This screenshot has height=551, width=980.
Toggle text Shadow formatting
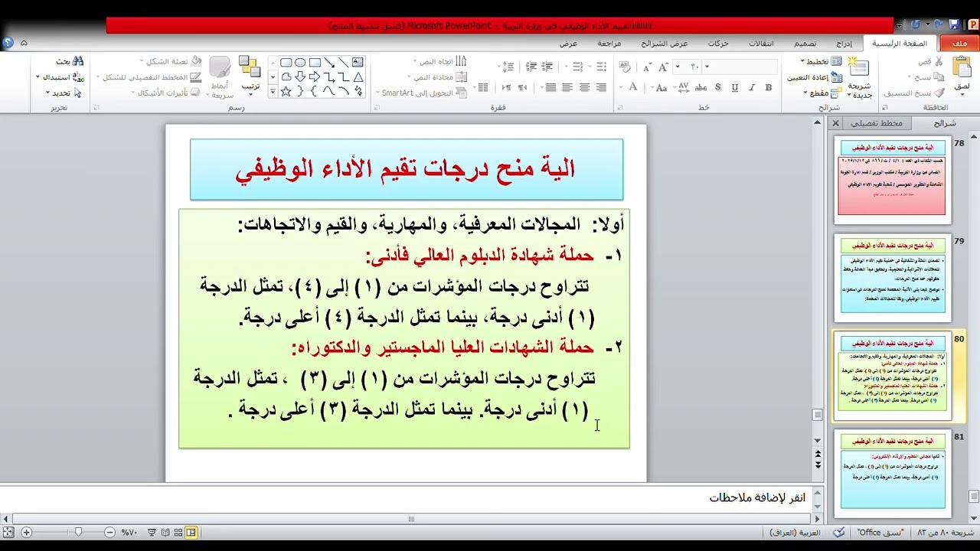(719, 88)
